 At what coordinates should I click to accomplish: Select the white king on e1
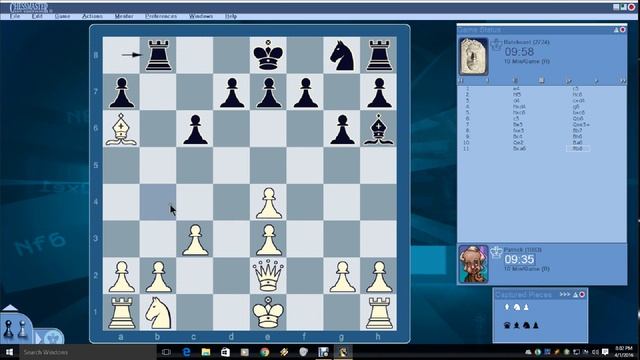coord(268,313)
